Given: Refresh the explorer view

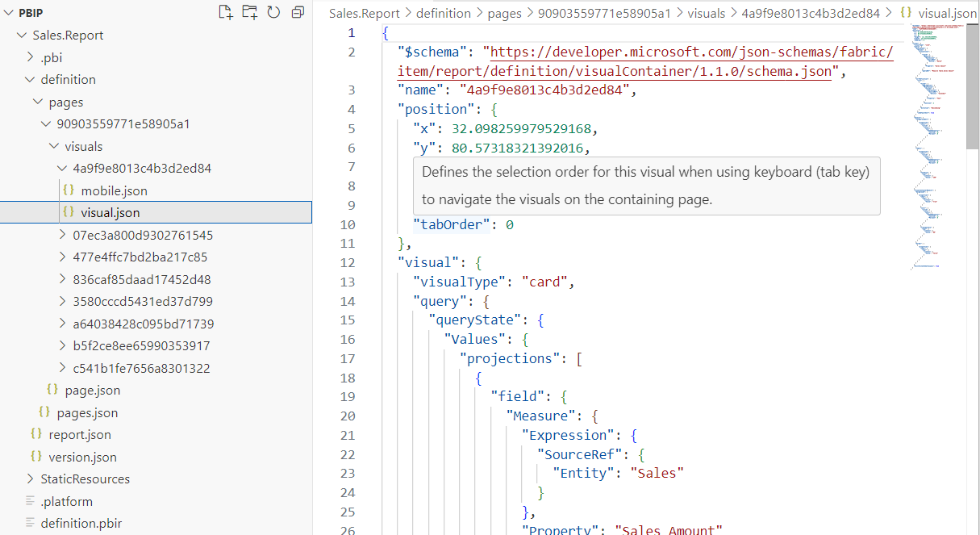Looking at the screenshot, I should (272, 12).
